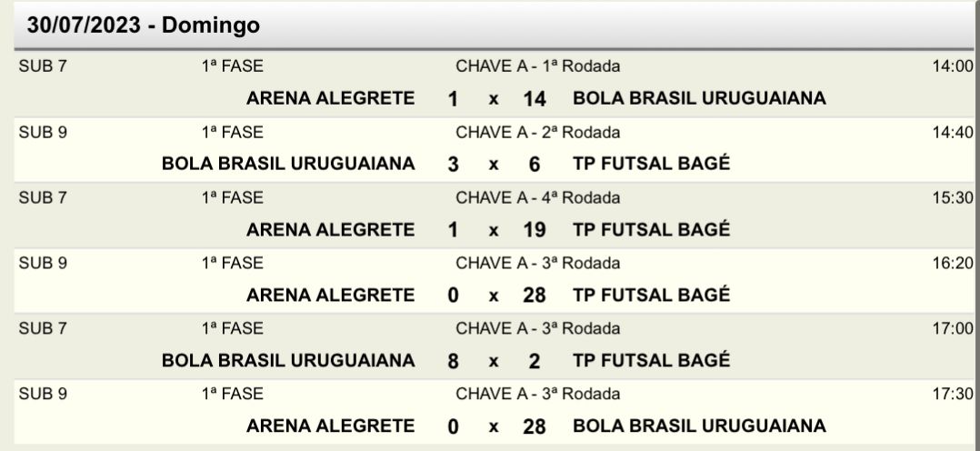Open TP FUTSAL BAGÉ in the 14:40 match
Screen dimensions: 980x451
[651, 164]
